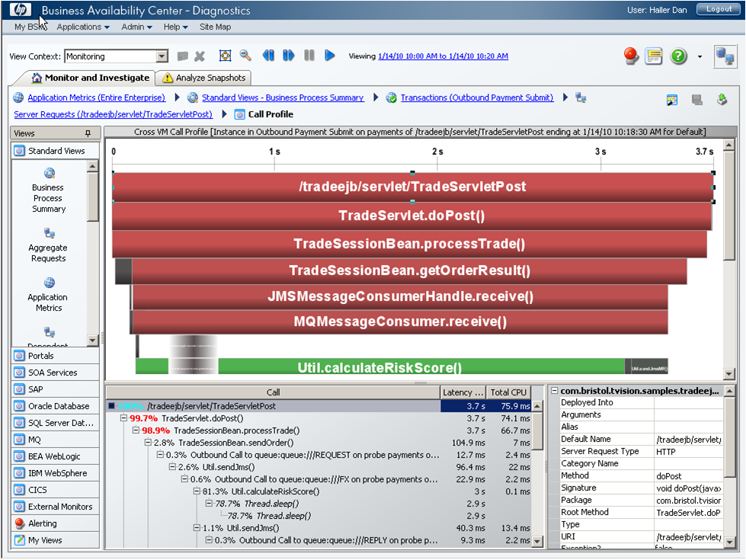This screenshot has width=746, height=560.
Task: Collapse the TradeSessionBean.sendOrder() node
Action: pyautogui.click(x=148, y=443)
